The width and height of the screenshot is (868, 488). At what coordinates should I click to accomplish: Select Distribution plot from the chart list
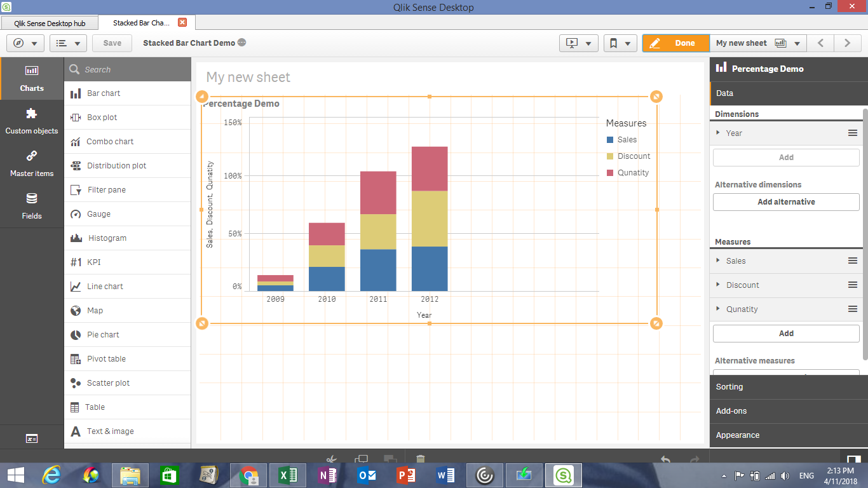coord(127,166)
